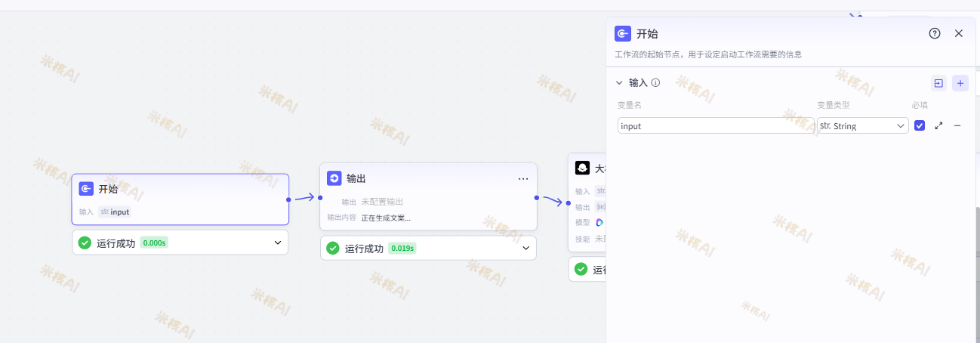Image resolution: width=980 pixels, height=343 pixels.
Task: Click the model logo beside 模型 label
Action: (x=599, y=222)
